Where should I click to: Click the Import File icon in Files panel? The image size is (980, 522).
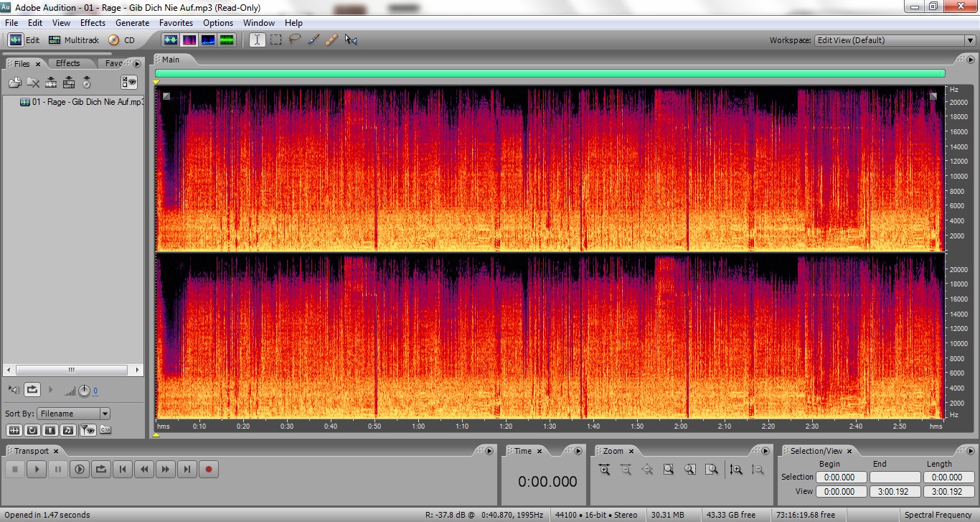pos(15,83)
